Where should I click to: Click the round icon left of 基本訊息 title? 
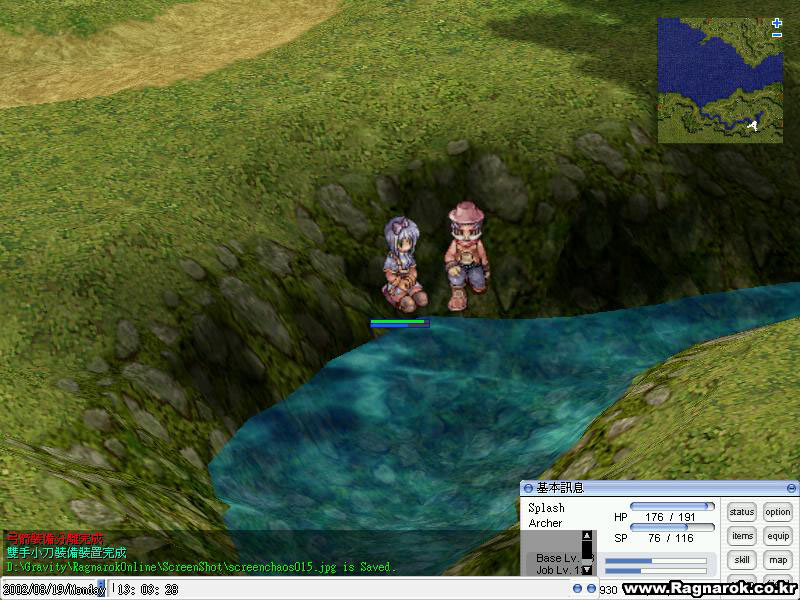(x=528, y=488)
